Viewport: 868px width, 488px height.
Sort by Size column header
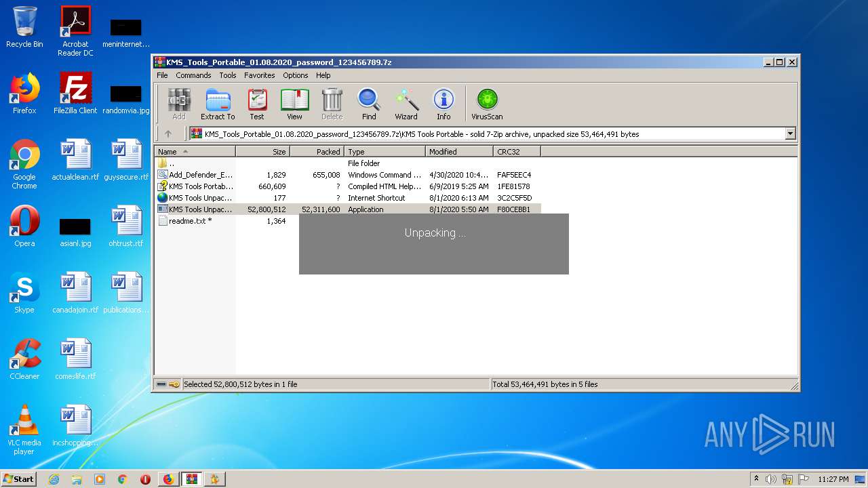pos(263,152)
